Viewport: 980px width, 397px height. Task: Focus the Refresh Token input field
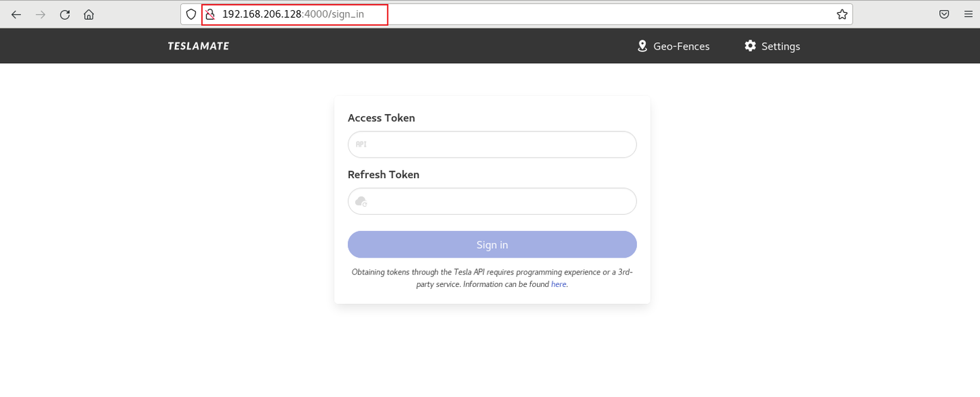click(x=500, y=201)
